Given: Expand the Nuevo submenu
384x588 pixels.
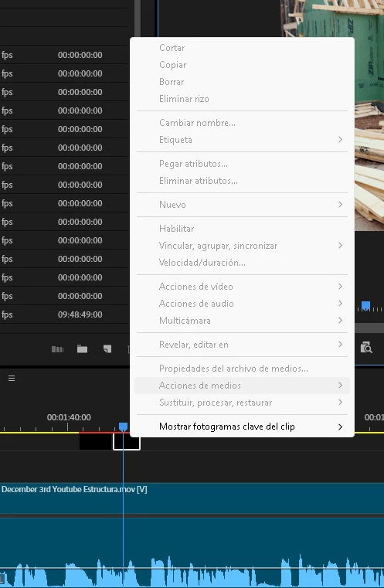Looking at the screenshot, I should (242, 205).
